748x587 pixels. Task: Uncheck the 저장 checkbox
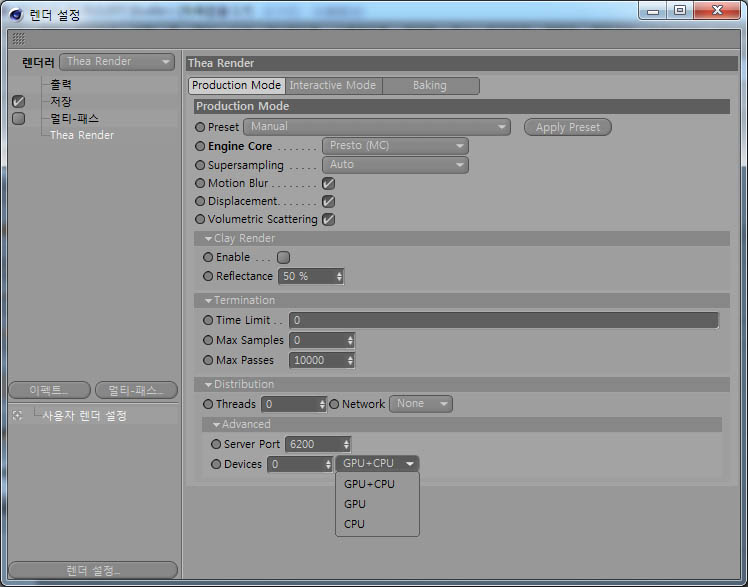pos(19,101)
